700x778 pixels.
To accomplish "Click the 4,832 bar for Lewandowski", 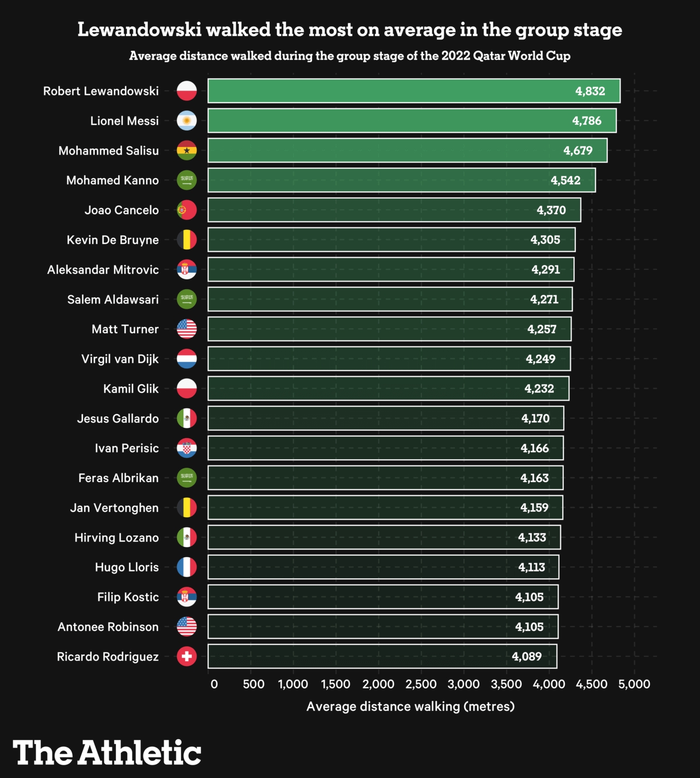I will [414, 91].
